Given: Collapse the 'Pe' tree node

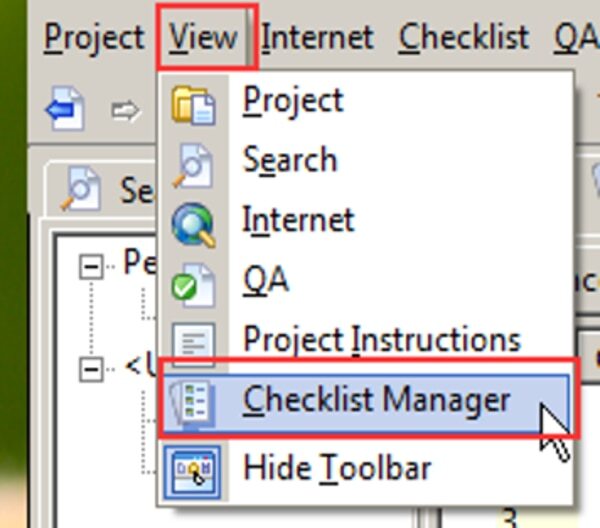Looking at the screenshot, I should [92, 266].
